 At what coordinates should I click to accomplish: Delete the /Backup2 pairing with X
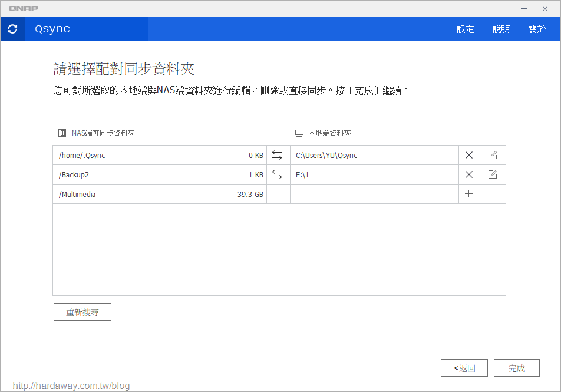(x=468, y=174)
